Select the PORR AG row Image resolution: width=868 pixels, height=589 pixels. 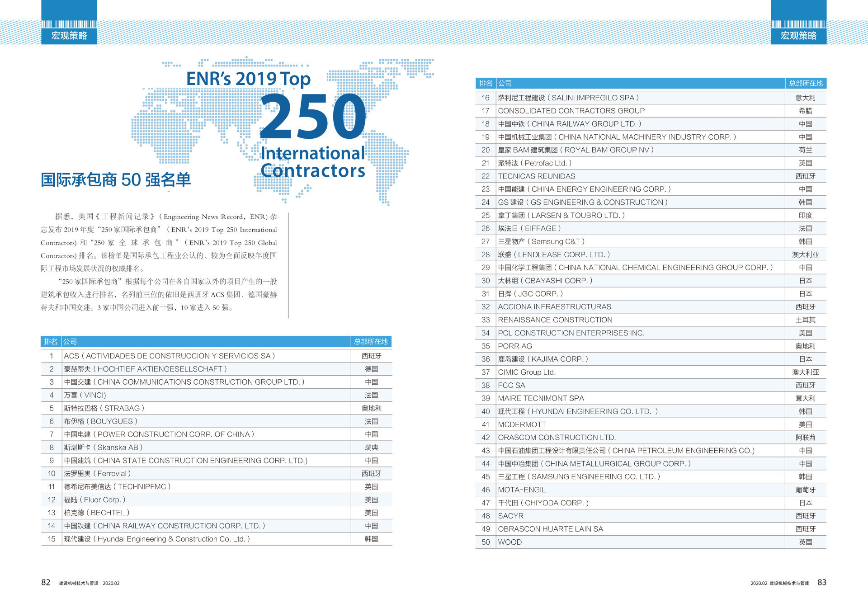(x=651, y=346)
